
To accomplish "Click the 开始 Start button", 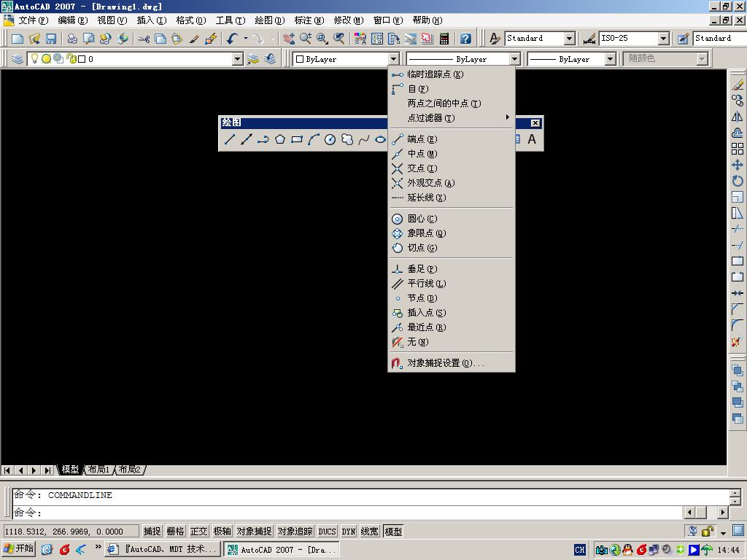I will point(19,549).
